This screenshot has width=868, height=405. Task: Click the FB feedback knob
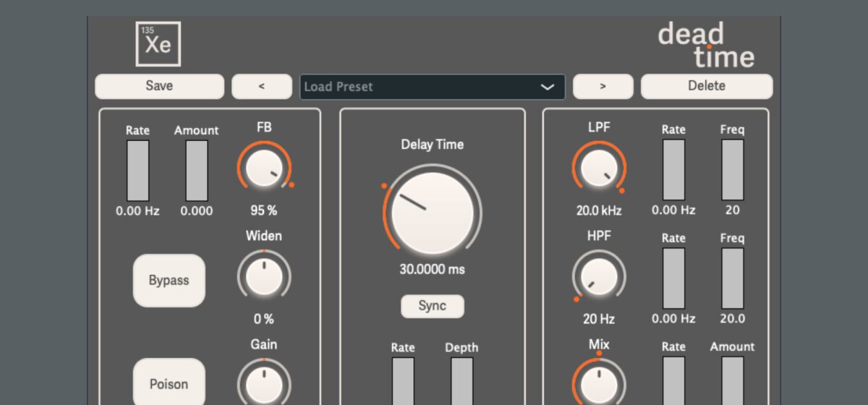point(264,169)
